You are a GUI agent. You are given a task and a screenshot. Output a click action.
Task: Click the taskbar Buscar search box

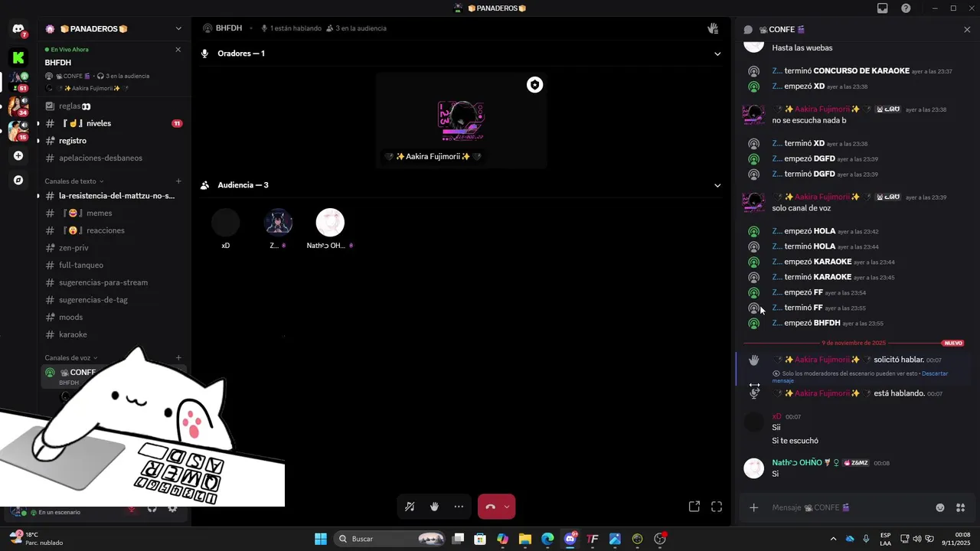pos(391,539)
